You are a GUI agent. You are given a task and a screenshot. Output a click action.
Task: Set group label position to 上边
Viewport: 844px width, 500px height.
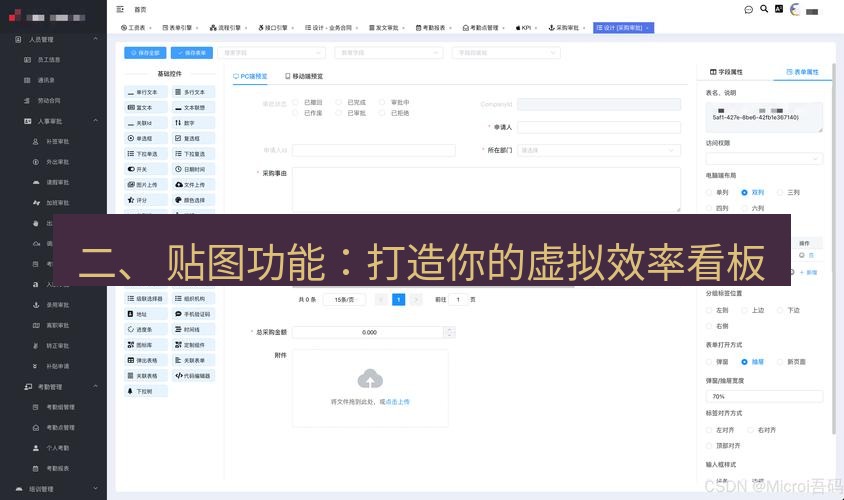pyautogui.click(x=744, y=310)
